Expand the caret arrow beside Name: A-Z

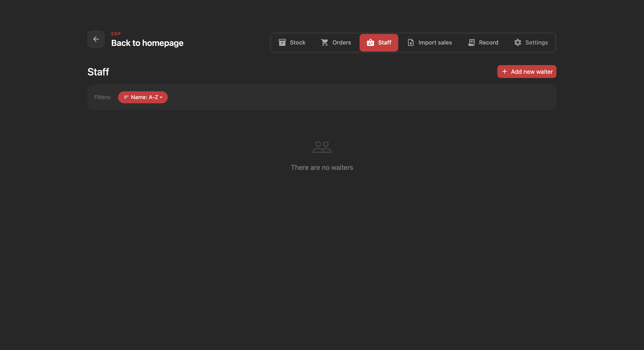161,97
